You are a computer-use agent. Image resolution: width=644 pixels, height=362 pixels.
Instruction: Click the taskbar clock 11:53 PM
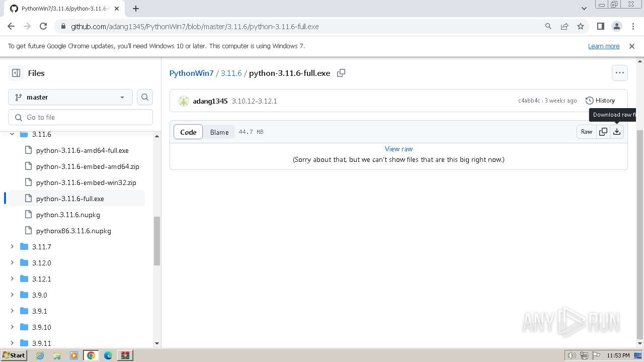(x=618, y=355)
